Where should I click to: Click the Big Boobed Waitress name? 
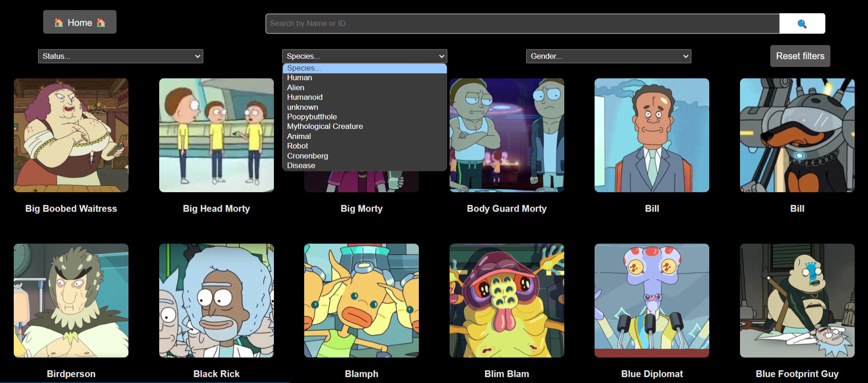click(71, 209)
